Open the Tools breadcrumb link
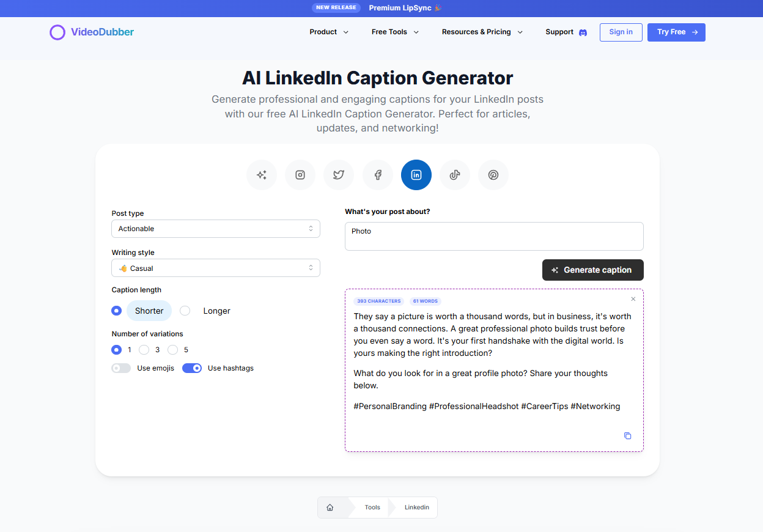 pyautogui.click(x=372, y=508)
